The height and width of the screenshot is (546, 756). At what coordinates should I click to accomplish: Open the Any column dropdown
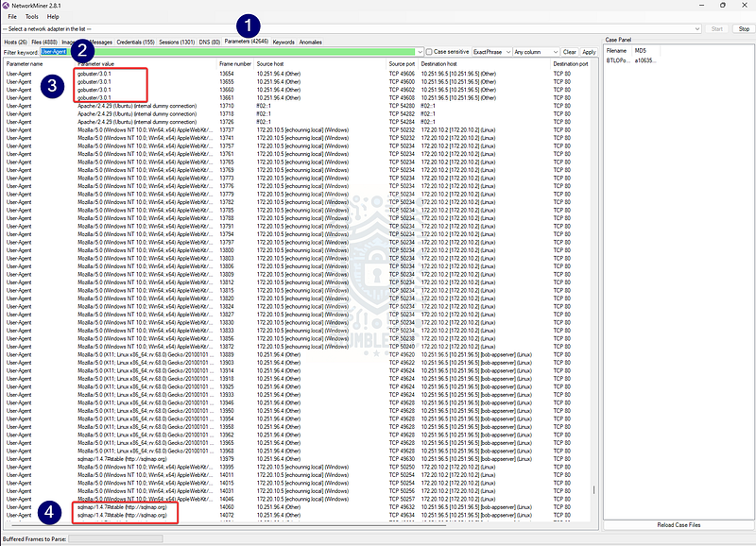536,52
